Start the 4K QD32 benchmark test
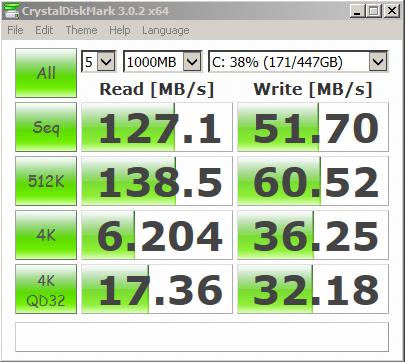 click(x=46, y=289)
